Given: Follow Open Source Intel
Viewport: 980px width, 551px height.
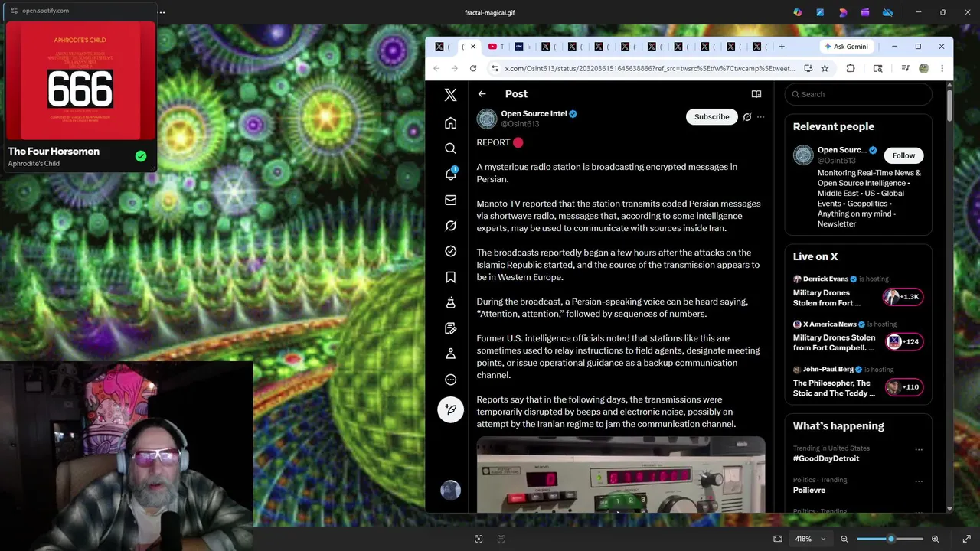Looking at the screenshot, I should [x=903, y=155].
